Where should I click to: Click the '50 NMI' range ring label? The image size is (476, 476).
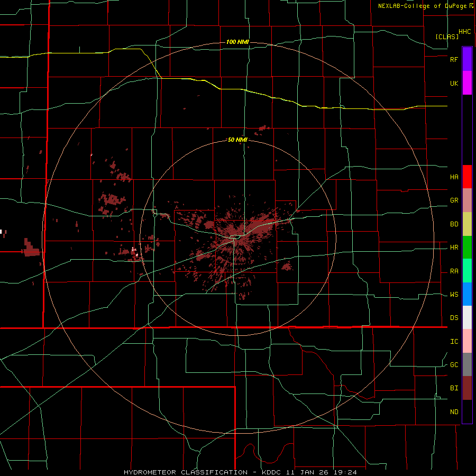237,140
